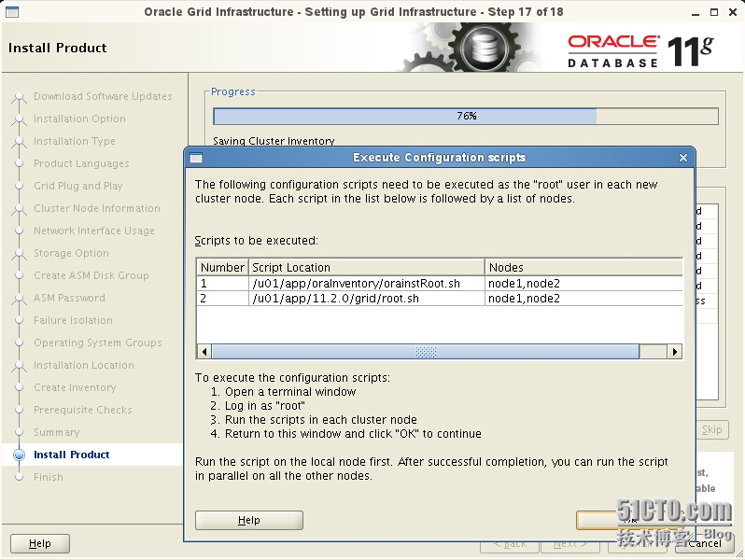Select the Nodes column header

583,268
